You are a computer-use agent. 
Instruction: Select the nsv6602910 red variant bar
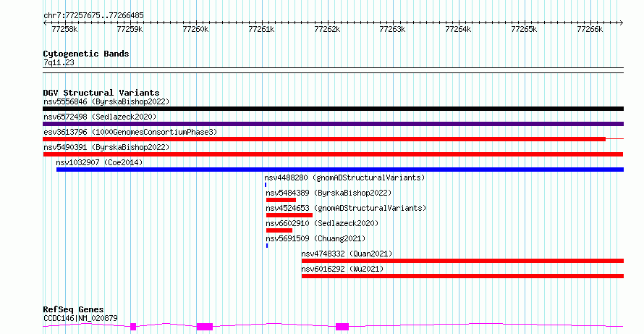pyautogui.click(x=279, y=230)
